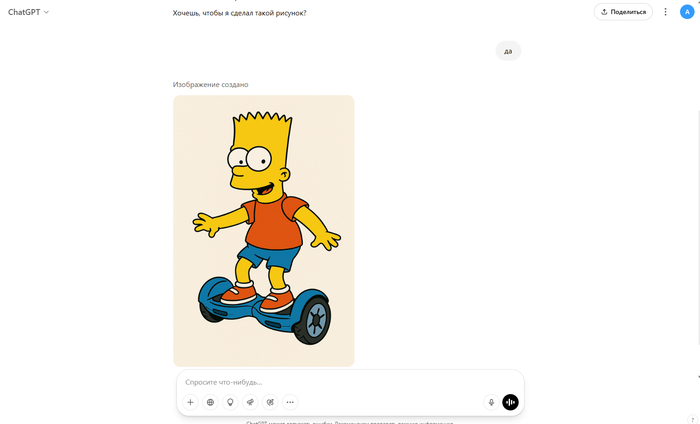
Task: Enable web search globe icon
Action: click(210, 402)
